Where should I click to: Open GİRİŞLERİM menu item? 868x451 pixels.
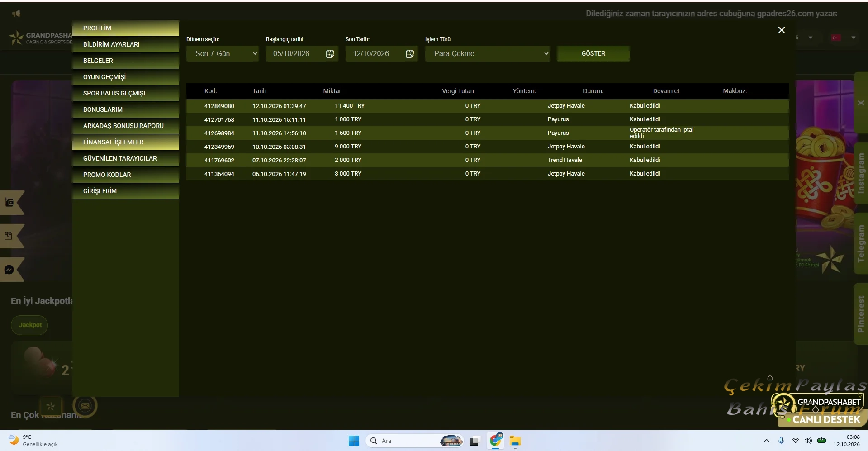(126, 191)
